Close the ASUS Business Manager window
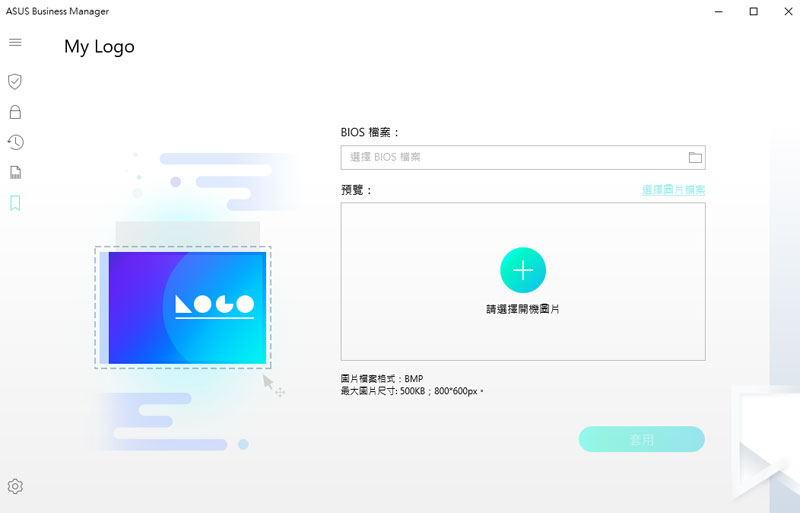This screenshot has height=513, width=800. (788, 11)
